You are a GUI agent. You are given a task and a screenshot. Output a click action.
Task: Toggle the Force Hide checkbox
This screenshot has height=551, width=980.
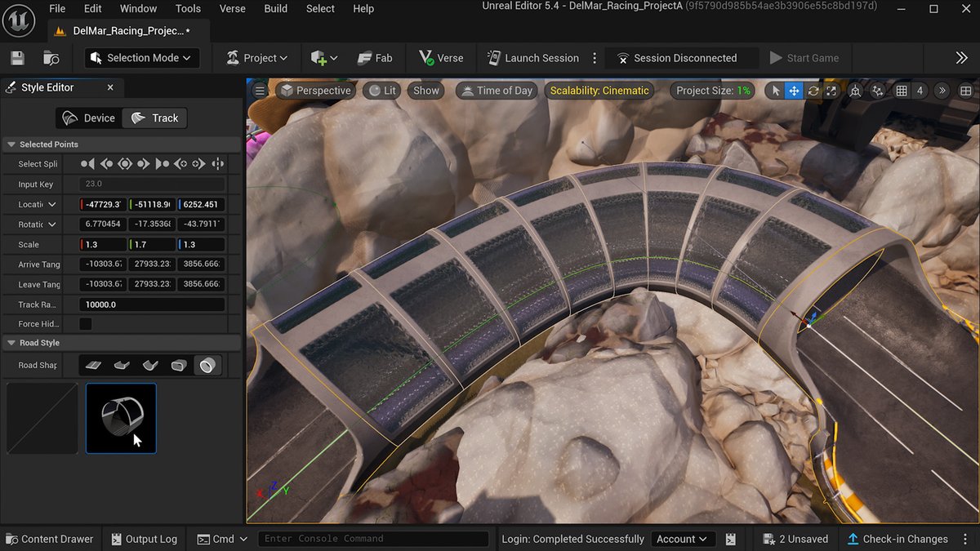click(85, 324)
